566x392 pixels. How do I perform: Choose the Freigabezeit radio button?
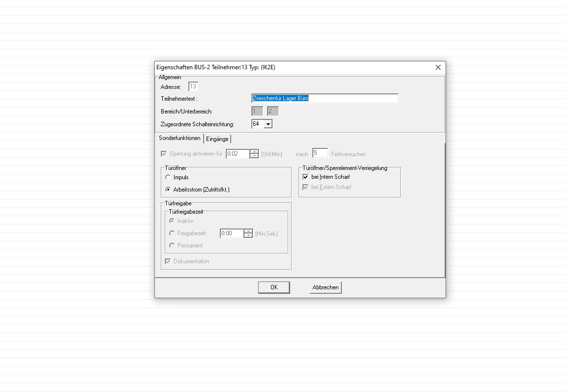coord(172,233)
